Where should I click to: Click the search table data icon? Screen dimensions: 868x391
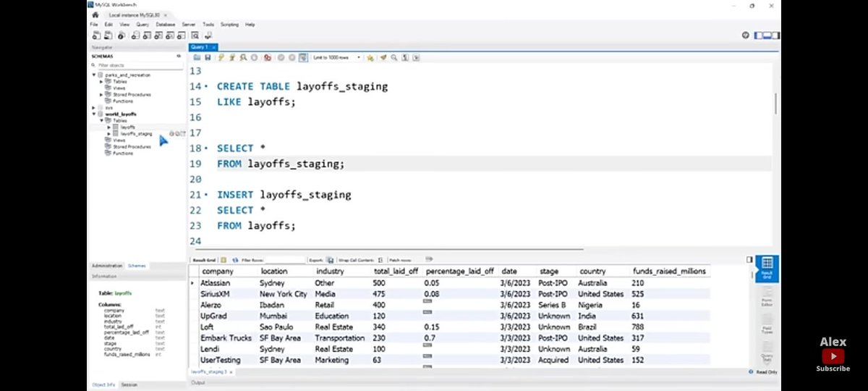click(195, 35)
